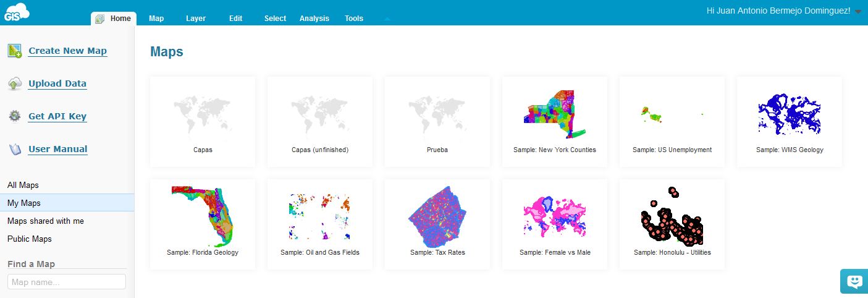Click the Upload Data cloud icon
868x298 pixels.
[x=15, y=84]
